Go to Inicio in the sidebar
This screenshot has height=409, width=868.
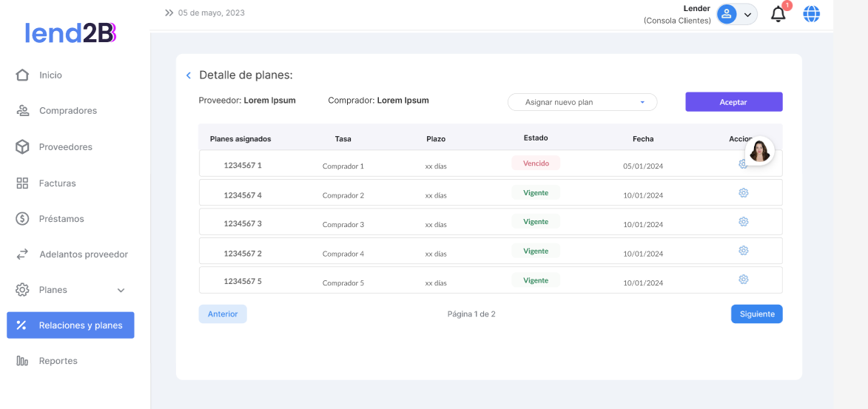[50, 75]
